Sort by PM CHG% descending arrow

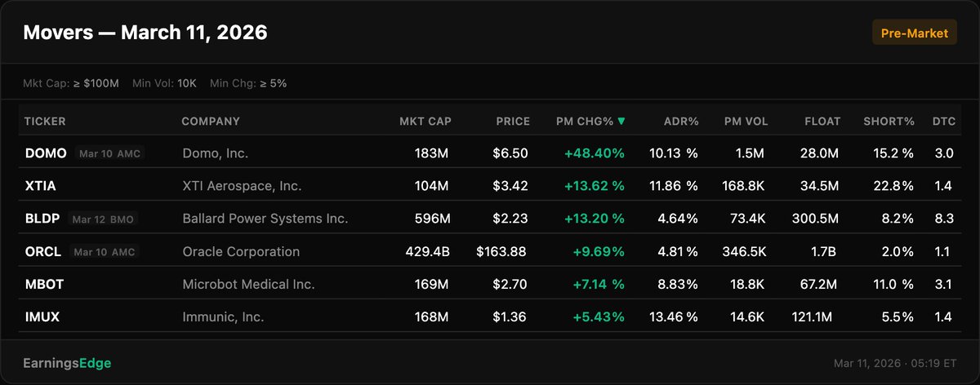621,122
